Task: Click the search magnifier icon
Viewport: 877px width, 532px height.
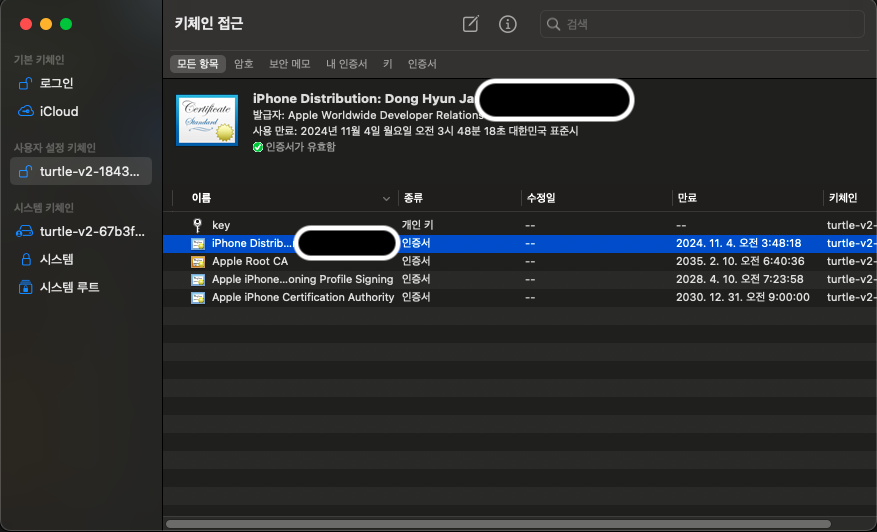Action: (x=553, y=24)
